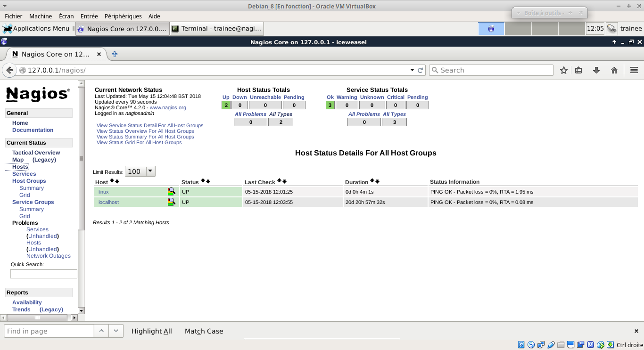Screen dimensions: 644x350
Task: Open linux host link in table
Action: pyautogui.click(x=104, y=192)
